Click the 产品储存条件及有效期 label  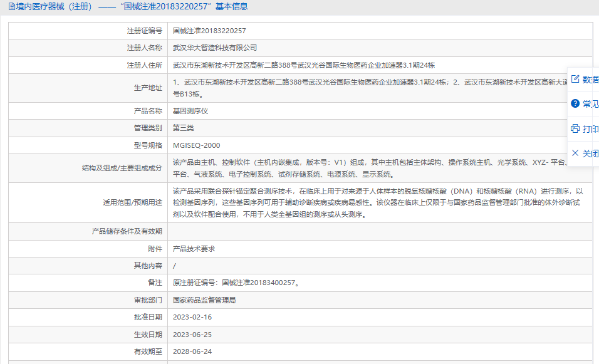pyautogui.click(x=127, y=231)
